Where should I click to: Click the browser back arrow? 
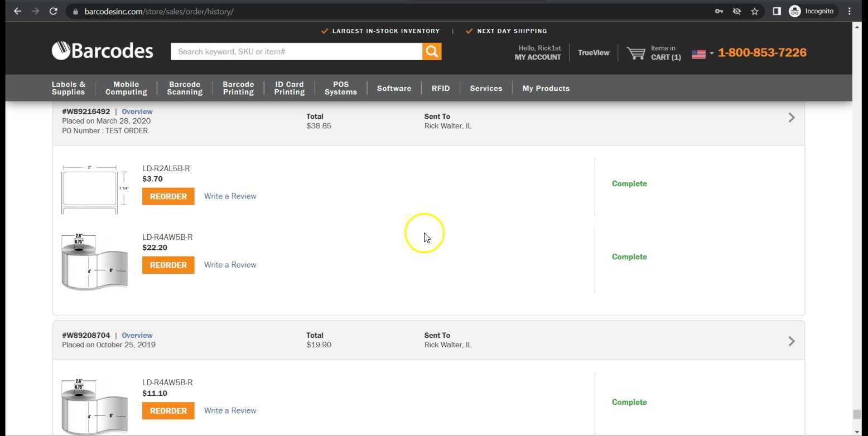tap(17, 11)
